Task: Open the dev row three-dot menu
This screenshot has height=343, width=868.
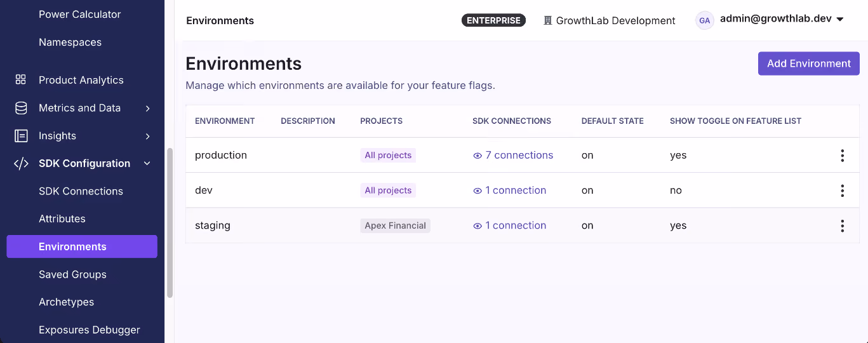Action: [x=842, y=191]
